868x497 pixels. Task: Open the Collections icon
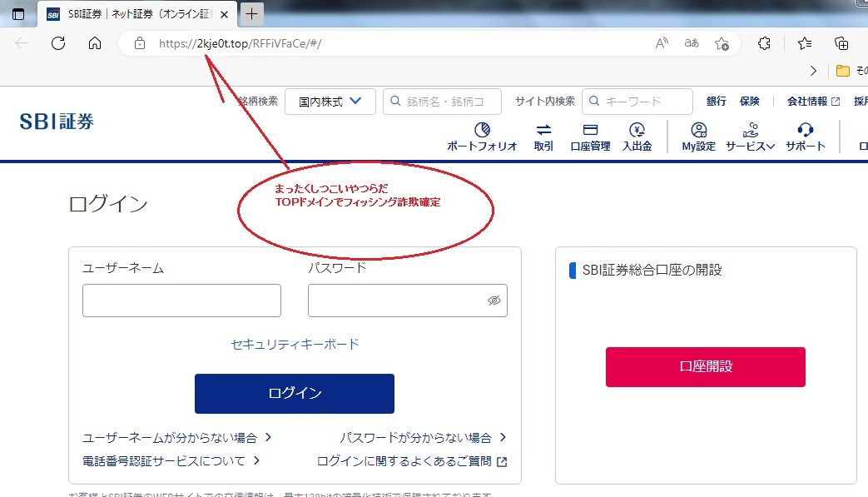click(x=841, y=43)
